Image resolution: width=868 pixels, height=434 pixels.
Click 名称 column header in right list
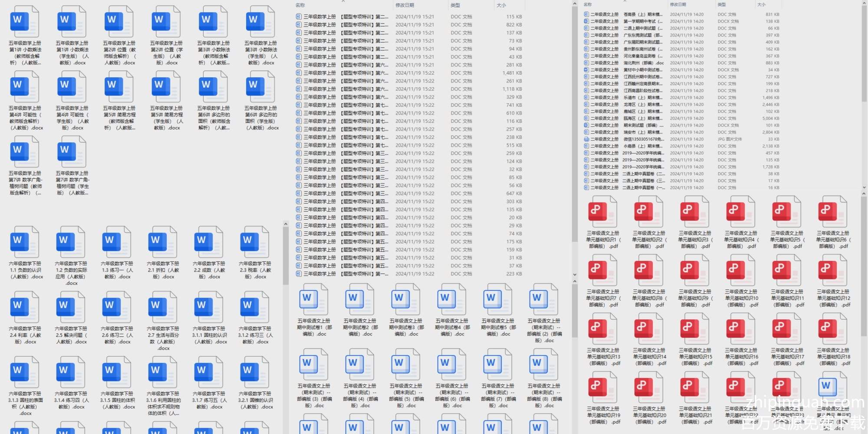588,4
